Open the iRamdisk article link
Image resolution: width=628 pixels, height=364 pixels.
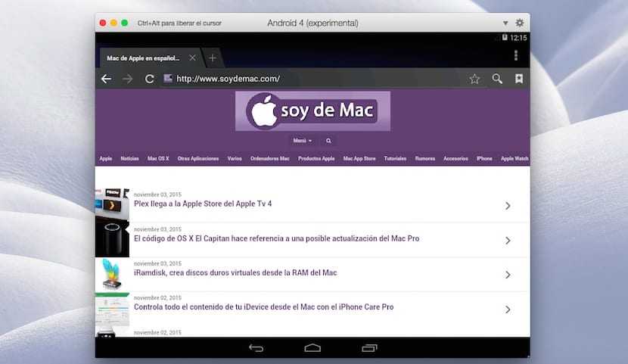235,272
